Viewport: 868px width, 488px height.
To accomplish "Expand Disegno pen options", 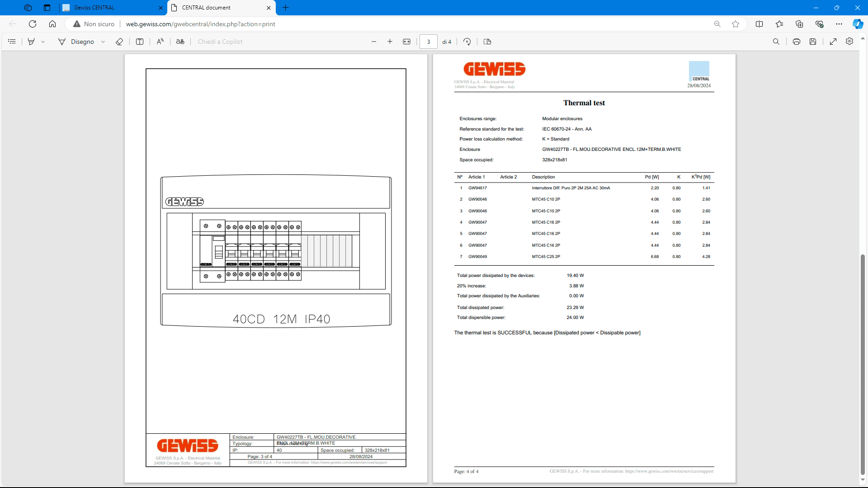I will [x=103, y=42].
